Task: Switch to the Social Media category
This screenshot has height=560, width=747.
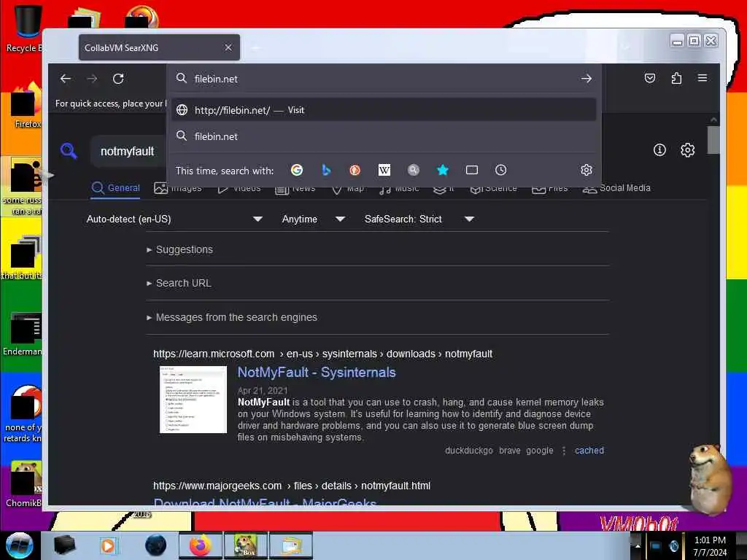Action: pyautogui.click(x=616, y=188)
